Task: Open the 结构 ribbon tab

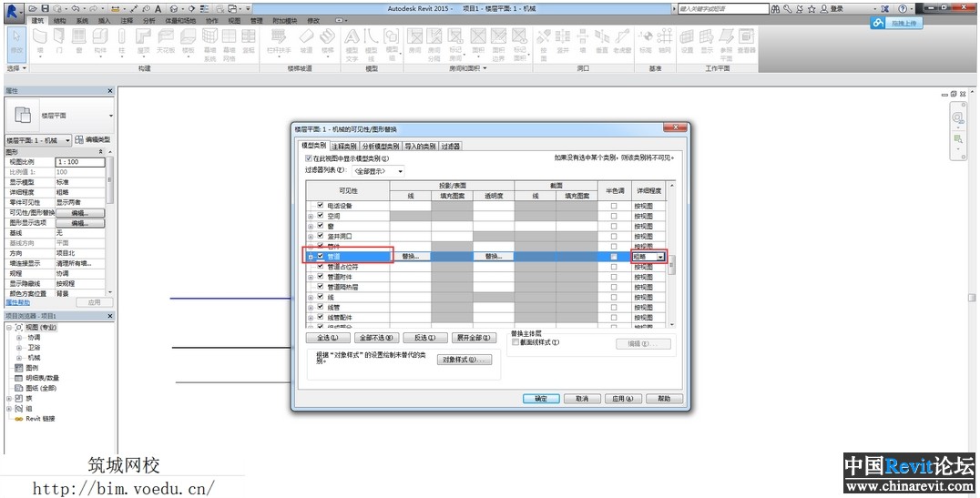Action: (x=59, y=21)
